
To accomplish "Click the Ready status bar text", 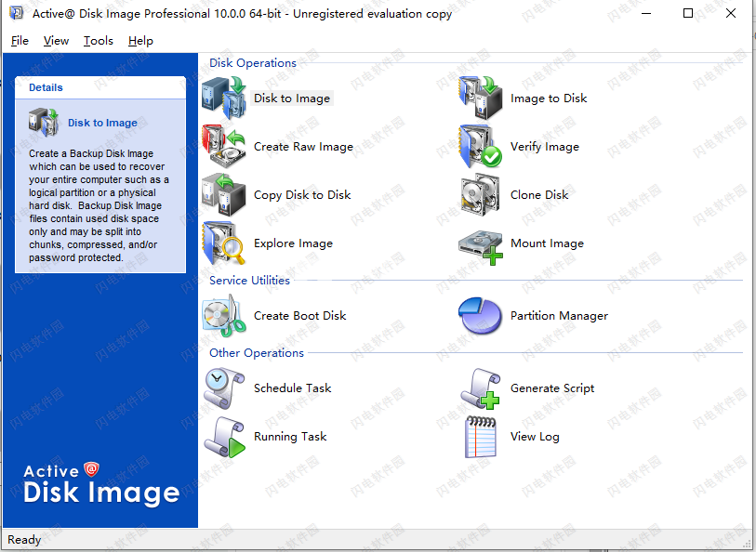I will (x=24, y=540).
